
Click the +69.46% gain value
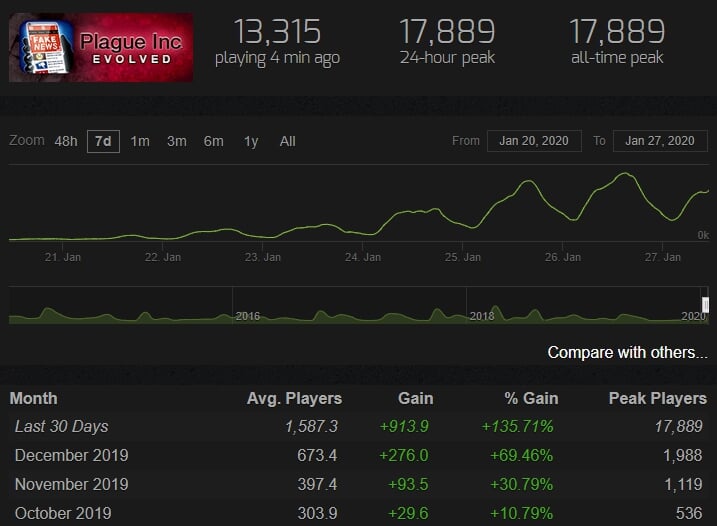pyautogui.click(x=521, y=456)
